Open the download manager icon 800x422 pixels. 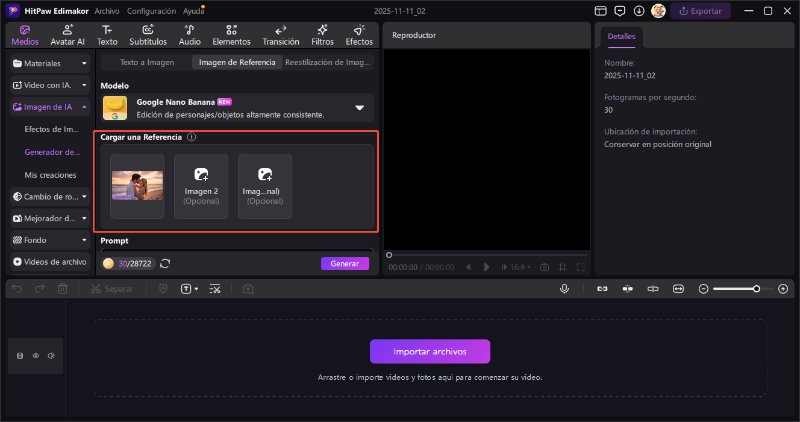[639, 11]
